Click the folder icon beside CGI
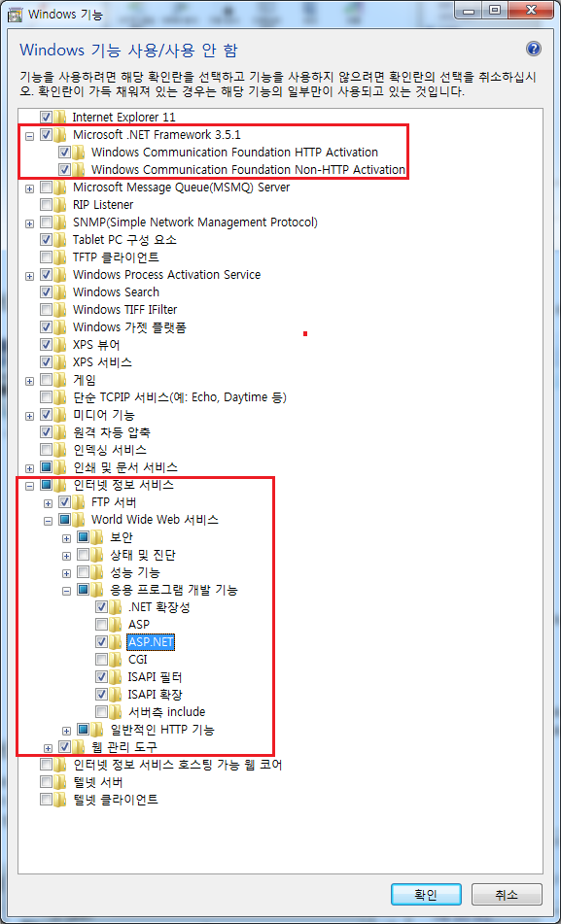The height and width of the screenshot is (924, 561). (x=116, y=659)
